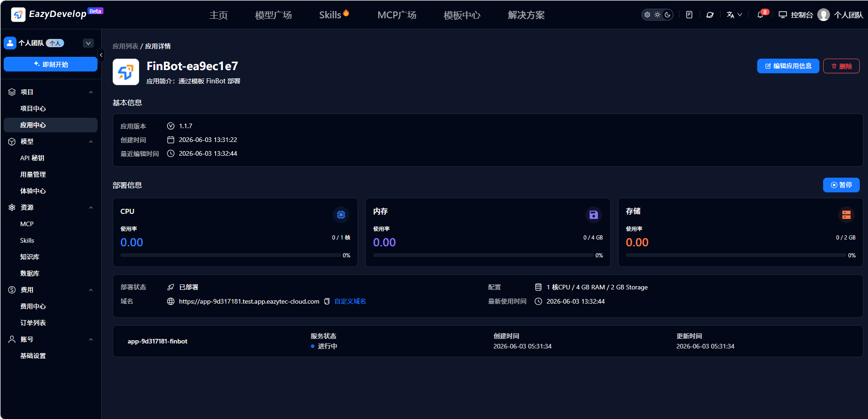Go back to 应用列表 breadcrumb
Viewport: 868px width, 419px height.
[125, 46]
